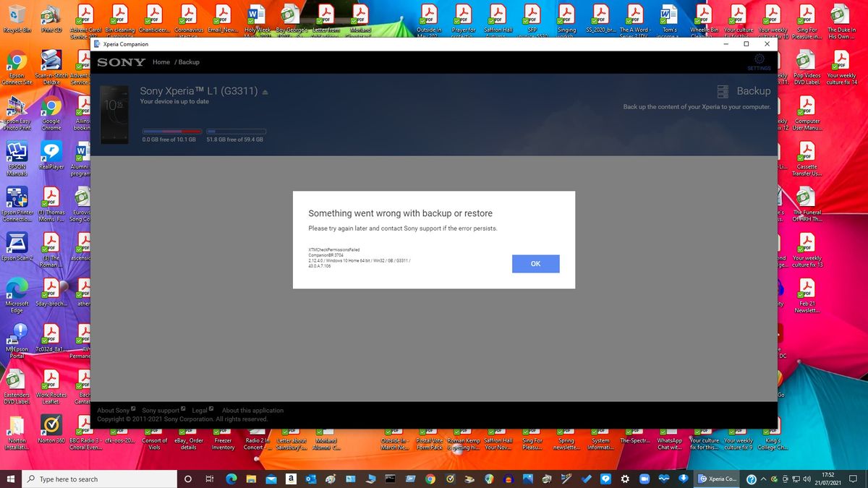Viewport: 868px width, 488px height.
Task: Go to Home in the breadcrumb menu
Action: 161,62
